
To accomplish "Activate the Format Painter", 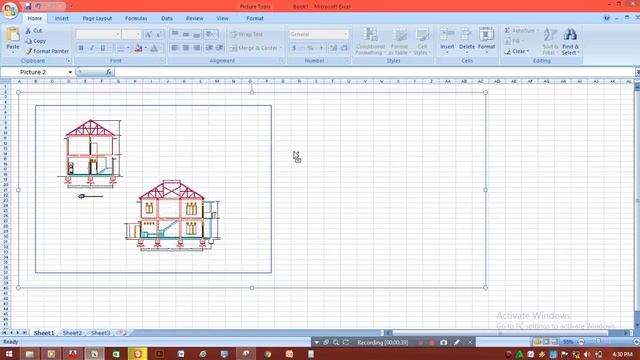I will coord(47,51).
